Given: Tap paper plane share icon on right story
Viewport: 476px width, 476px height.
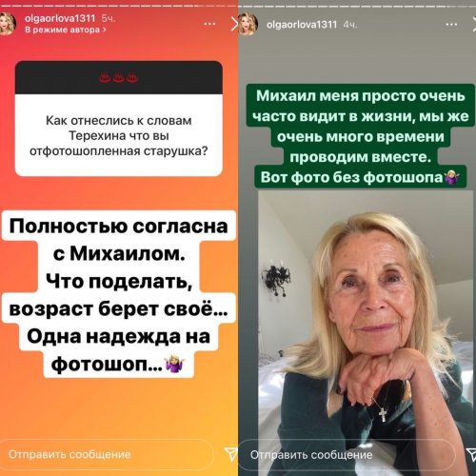Looking at the screenshot, I should point(471,455).
